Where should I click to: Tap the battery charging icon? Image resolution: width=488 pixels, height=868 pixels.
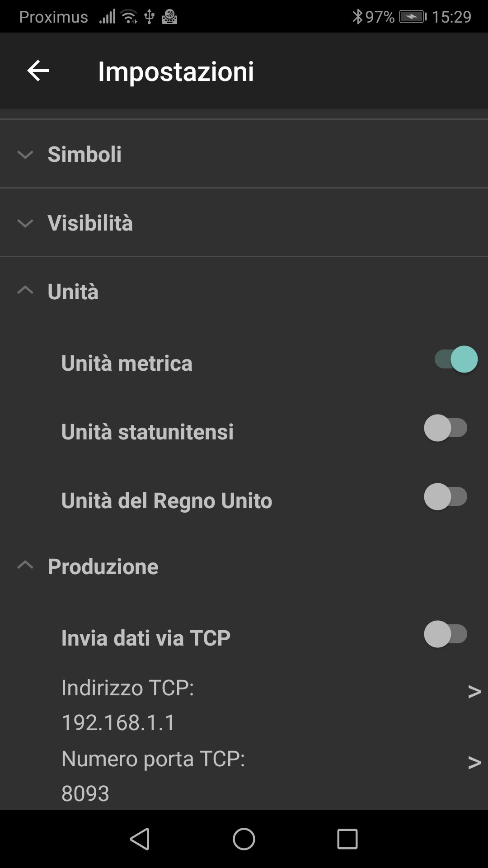[x=413, y=17]
